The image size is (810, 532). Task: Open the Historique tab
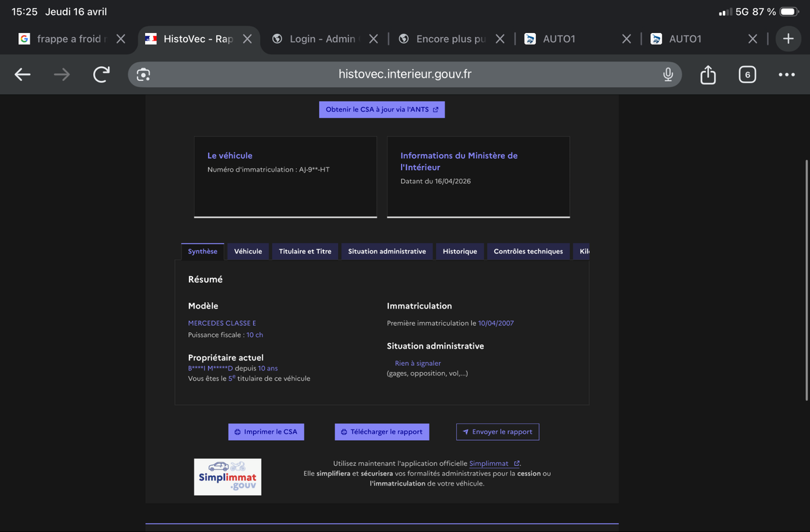(460, 251)
